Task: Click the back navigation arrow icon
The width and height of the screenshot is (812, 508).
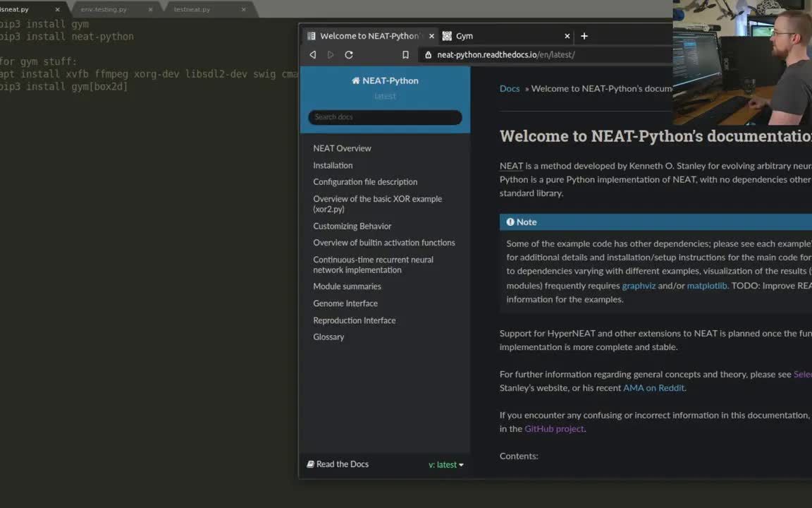Action: coord(312,54)
